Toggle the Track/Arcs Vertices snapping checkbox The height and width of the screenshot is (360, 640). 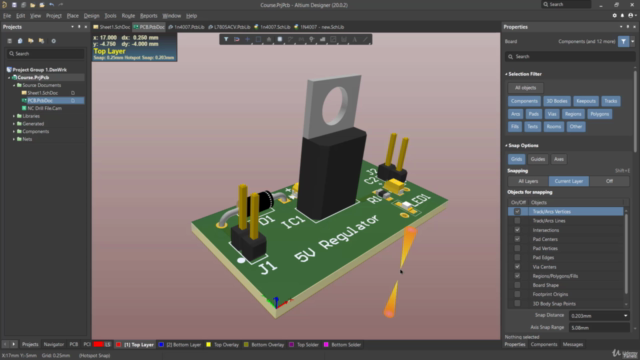[x=517, y=211]
